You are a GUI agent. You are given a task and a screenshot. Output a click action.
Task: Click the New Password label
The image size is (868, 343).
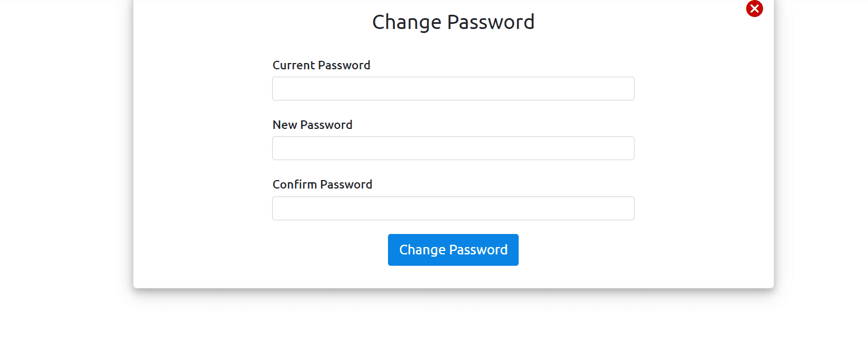pos(312,124)
